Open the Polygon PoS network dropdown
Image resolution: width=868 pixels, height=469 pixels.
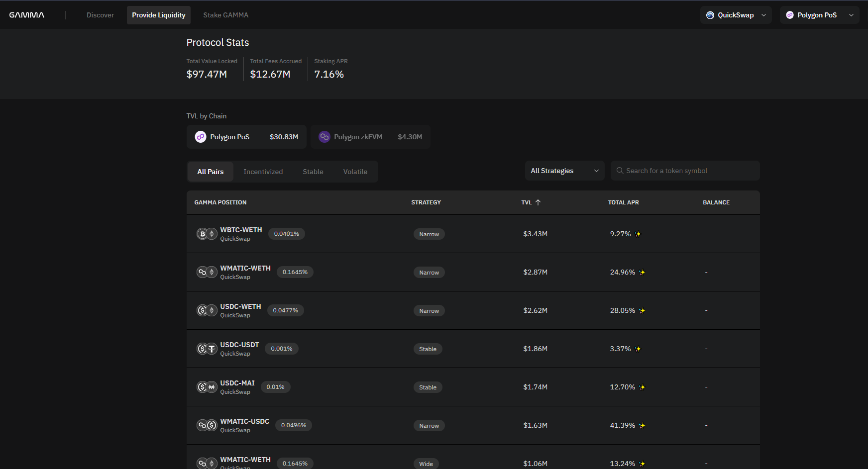coord(819,15)
